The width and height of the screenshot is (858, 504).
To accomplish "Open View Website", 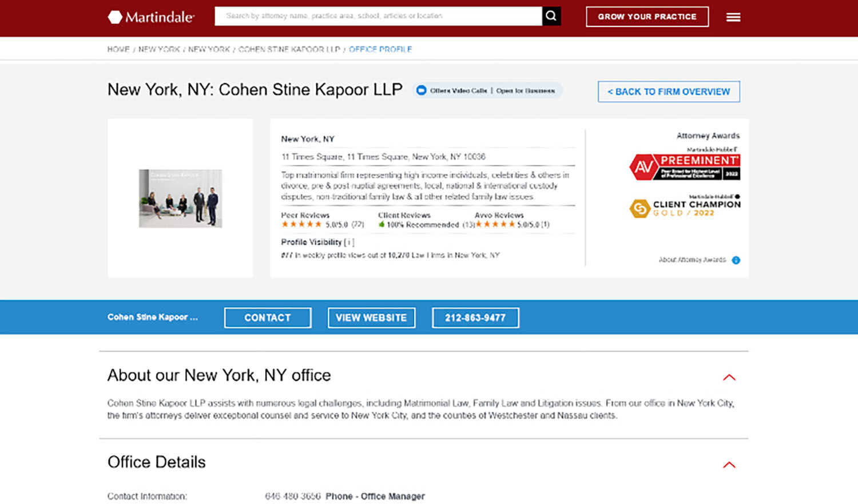I will click(x=371, y=318).
